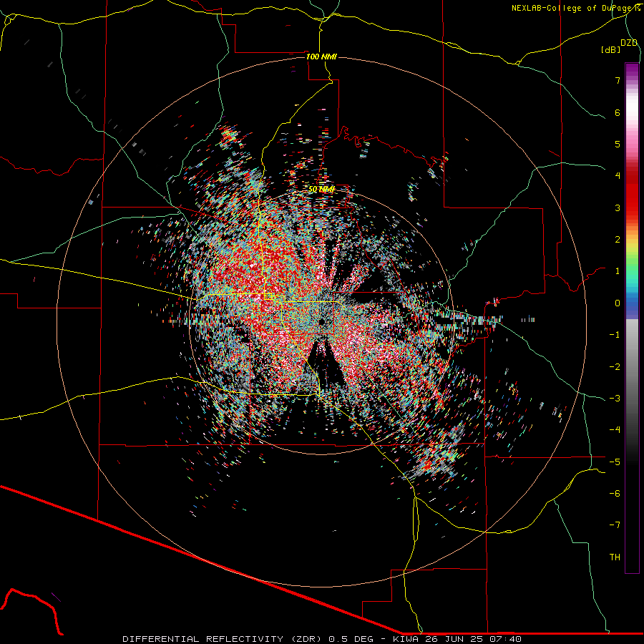
Task: Click the 07:40 timestamp text
Action: pyautogui.click(x=504, y=639)
